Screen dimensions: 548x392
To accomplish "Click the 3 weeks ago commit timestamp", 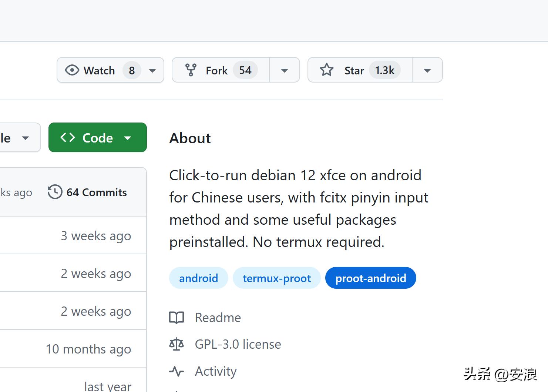I will point(96,236).
